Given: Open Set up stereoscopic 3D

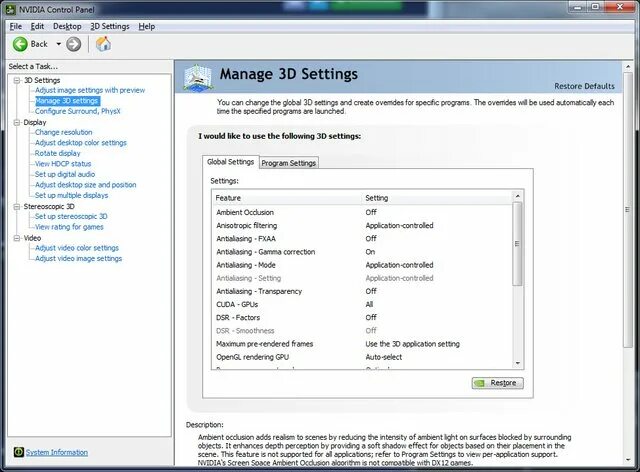Looking at the screenshot, I should pos(71,216).
